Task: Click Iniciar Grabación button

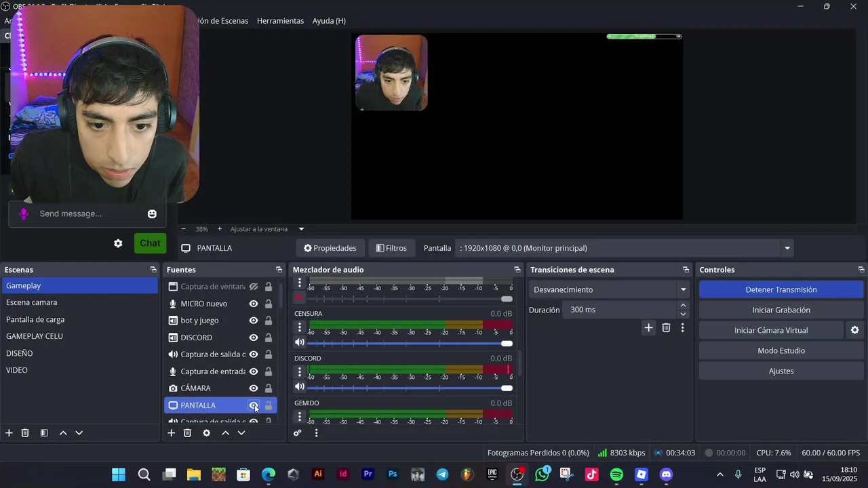Action: pos(781,310)
